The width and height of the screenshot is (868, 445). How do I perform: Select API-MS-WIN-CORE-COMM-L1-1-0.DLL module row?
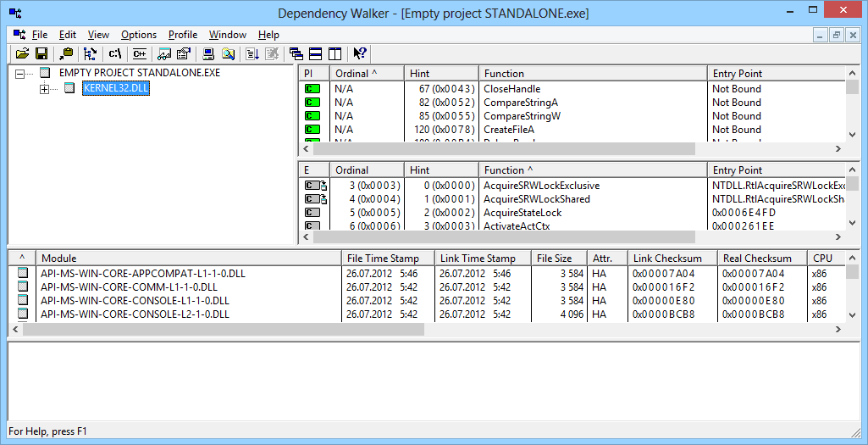click(x=426, y=287)
